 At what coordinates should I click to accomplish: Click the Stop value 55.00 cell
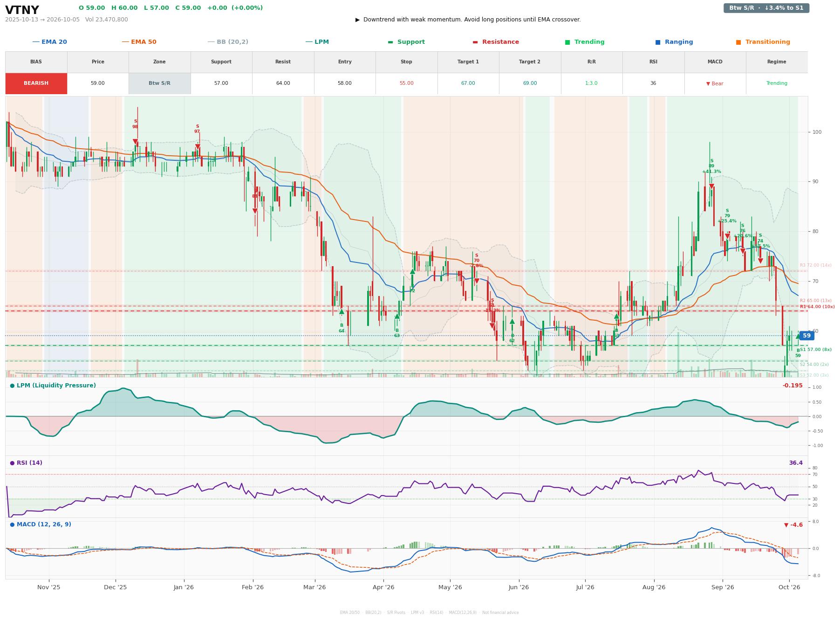click(x=406, y=83)
